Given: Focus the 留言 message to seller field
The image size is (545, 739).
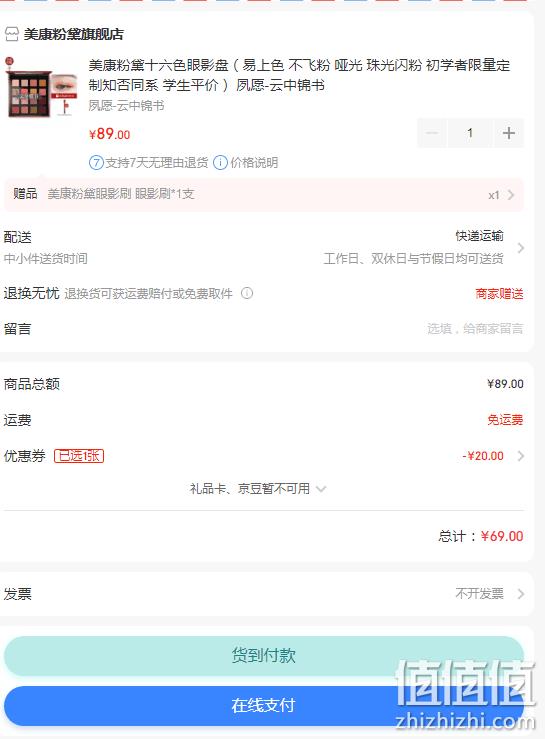Looking at the screenshot, I should tap(264, 328).
